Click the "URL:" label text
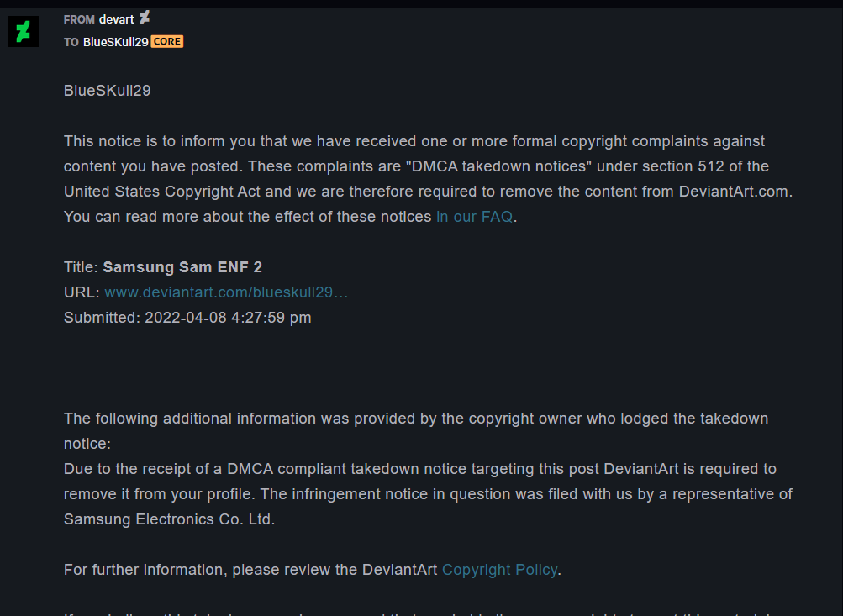This screenshot has width=843, height=616. [x=82, y=292]
